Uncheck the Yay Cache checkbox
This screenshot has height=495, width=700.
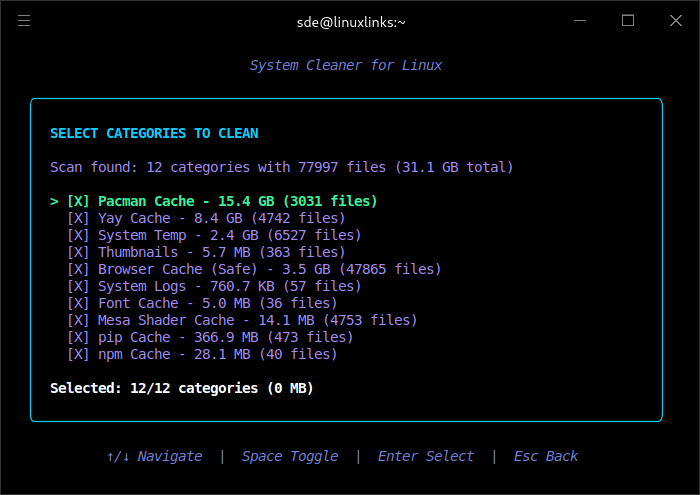pyautogui.click(x=78, y=218)
